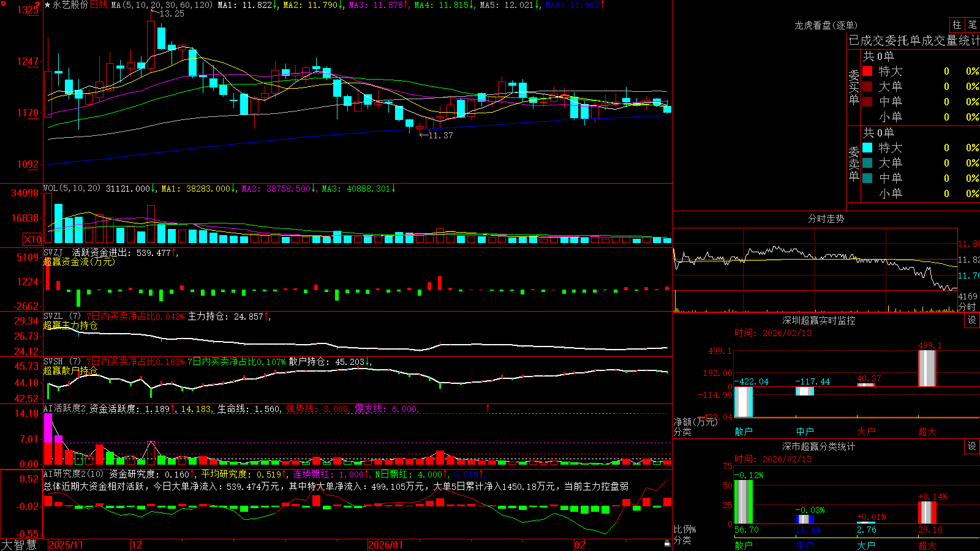The image size is (980, 551).
Task: Toggle the 日线 period label
Action: point(99,5)
